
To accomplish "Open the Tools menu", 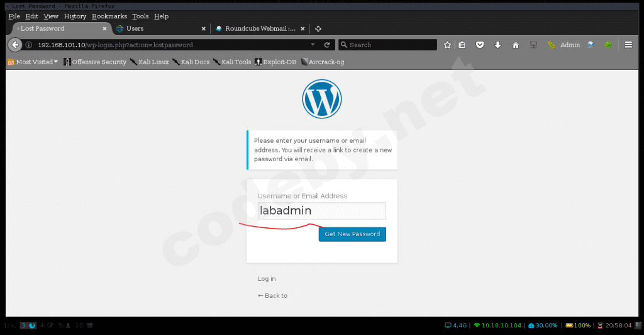I will 140,16.
